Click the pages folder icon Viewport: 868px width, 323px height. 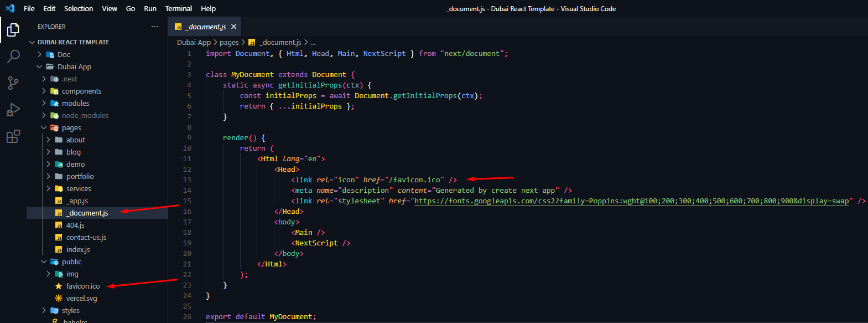[54, 128]
